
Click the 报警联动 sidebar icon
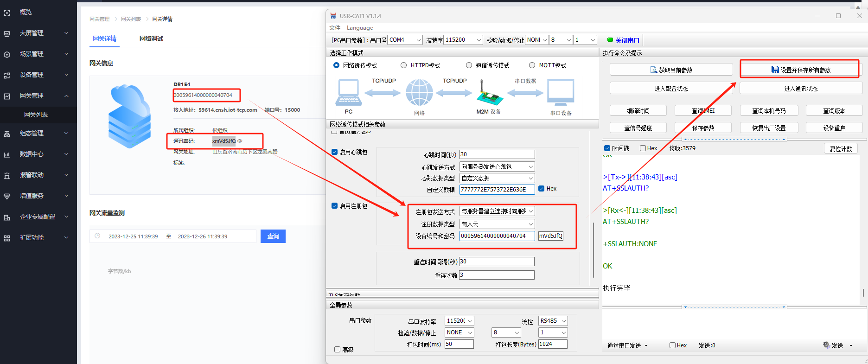pos(7,175)
